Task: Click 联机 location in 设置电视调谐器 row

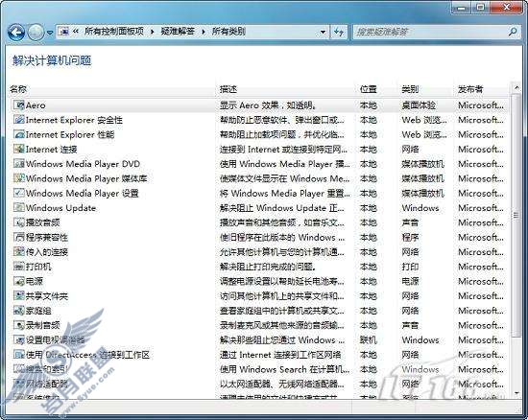Action: [368, 340]
